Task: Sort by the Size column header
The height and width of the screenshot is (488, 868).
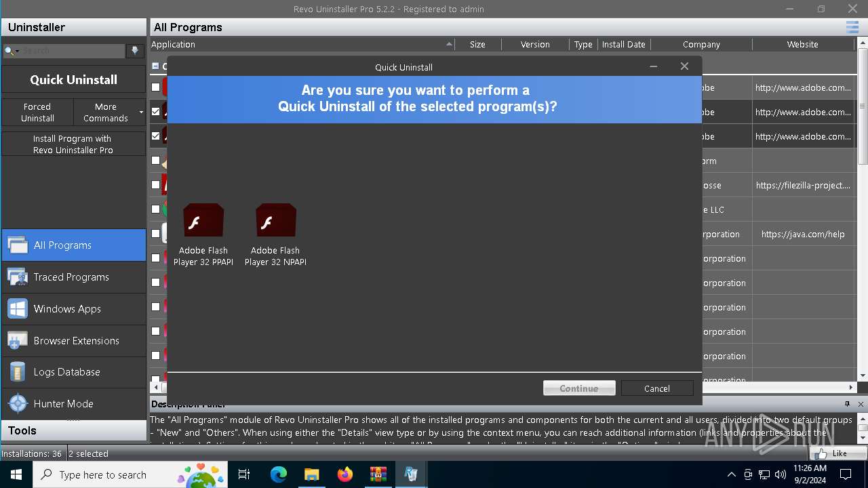Action: pyautogui.click(x=477, y=44)
